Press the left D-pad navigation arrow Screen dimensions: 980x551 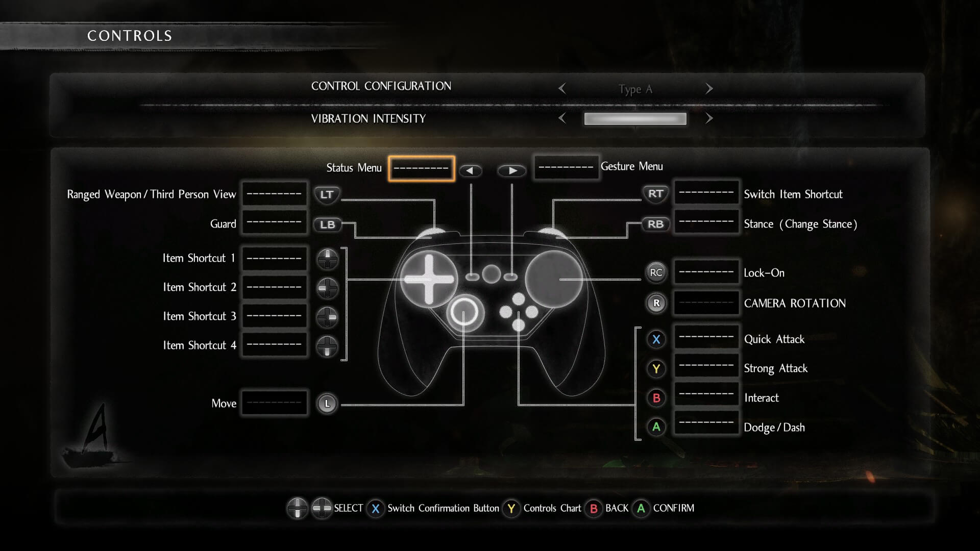[471, 170]
